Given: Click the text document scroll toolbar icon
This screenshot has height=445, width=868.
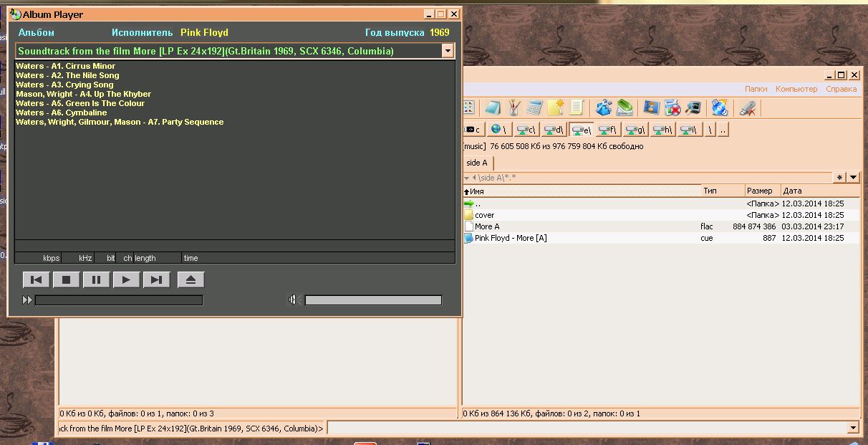Looking at the screenshot, I should pos(577,107).
